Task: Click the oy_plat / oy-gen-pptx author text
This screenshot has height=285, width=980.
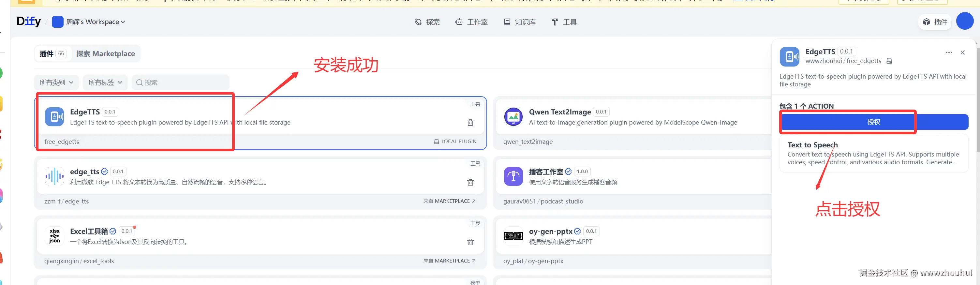Action: [x=533, y=261]
